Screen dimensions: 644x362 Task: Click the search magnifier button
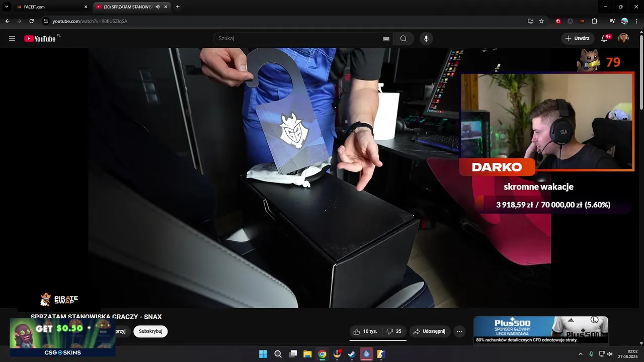click(x=404, y=39)
